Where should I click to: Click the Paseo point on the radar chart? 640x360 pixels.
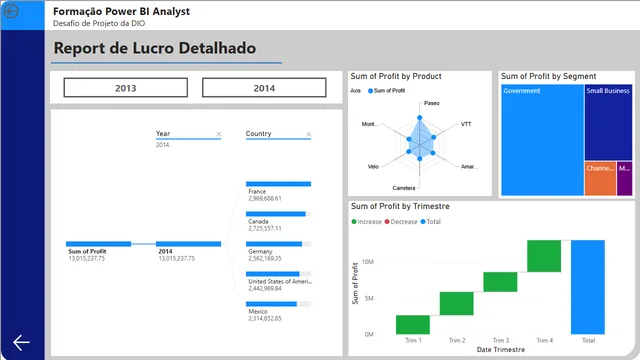click(420, 118)
